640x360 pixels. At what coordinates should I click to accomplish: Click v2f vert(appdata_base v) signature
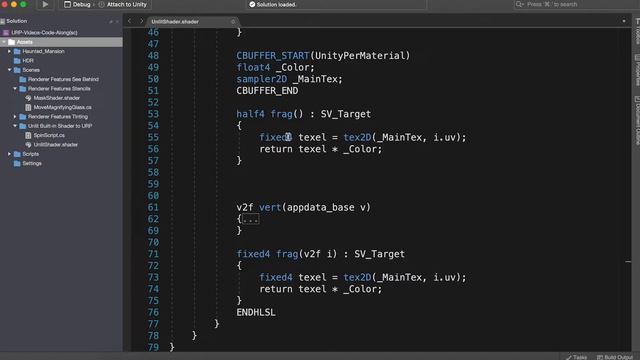(x=303, y=208)
